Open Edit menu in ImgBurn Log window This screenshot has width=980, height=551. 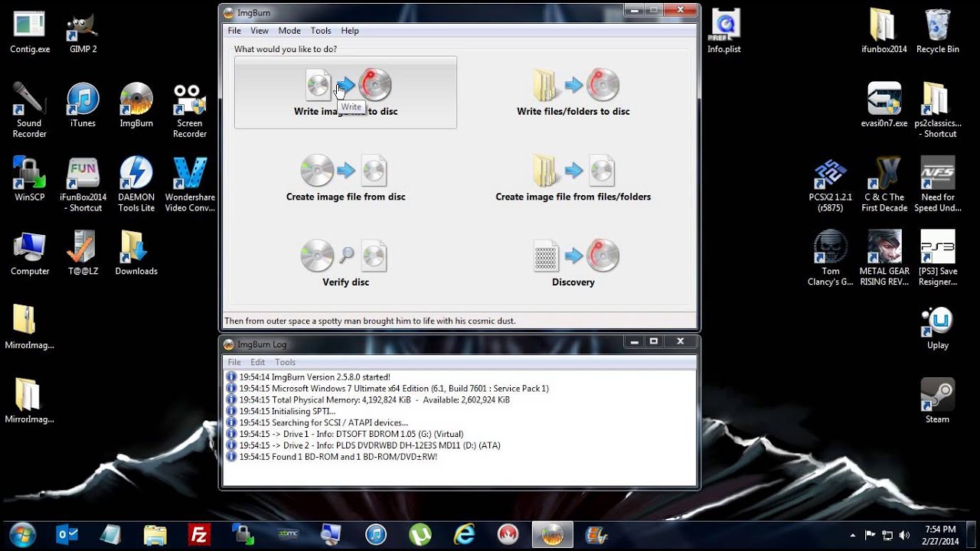(258, 362)
